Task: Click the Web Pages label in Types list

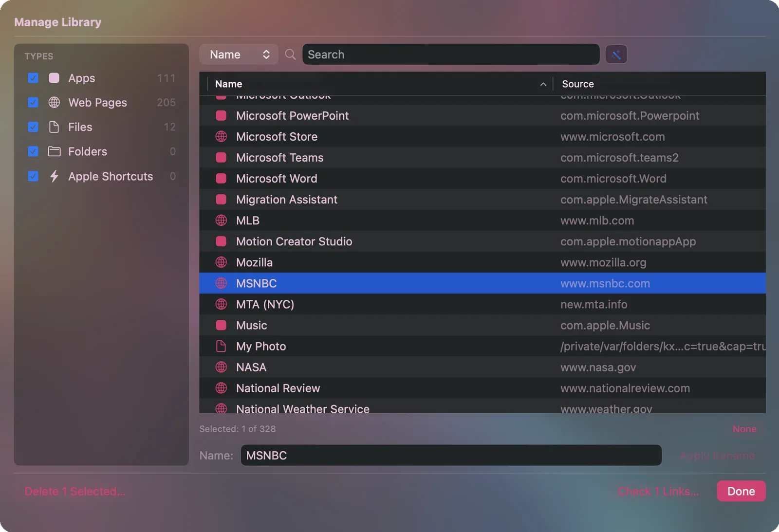Action: [97, 103]
